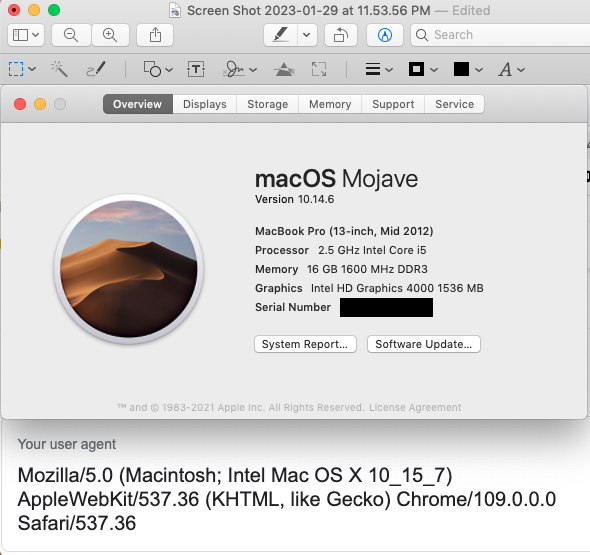Open the Memory tab
Viewport: 590px width, 555px height.
(x=330, y=104)
